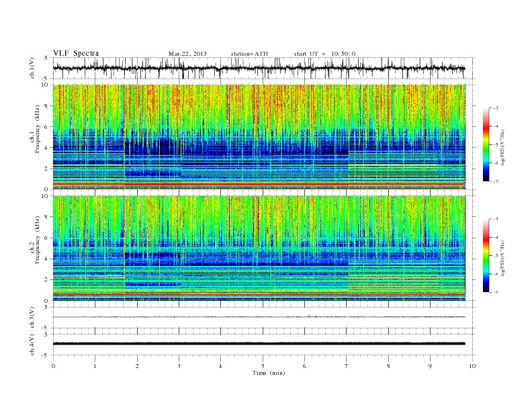Click the "-3" tick on ch.1 colorbar
The width and height of the screenshot is (532, 411).
click(495, 108)
